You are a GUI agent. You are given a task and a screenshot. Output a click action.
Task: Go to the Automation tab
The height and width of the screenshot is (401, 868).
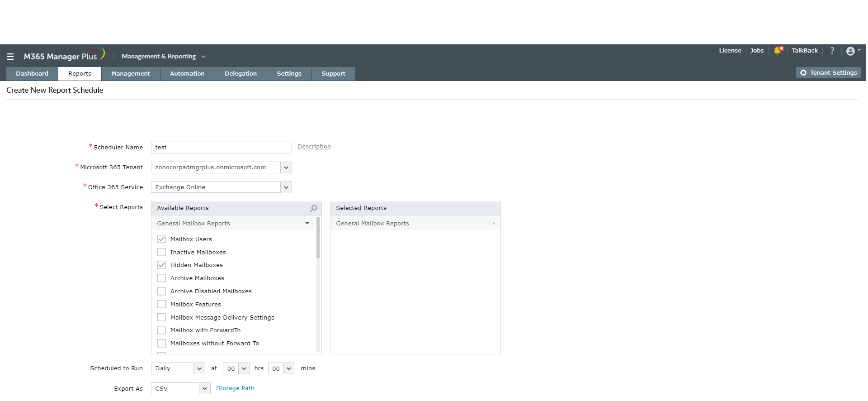click(187, 74)
